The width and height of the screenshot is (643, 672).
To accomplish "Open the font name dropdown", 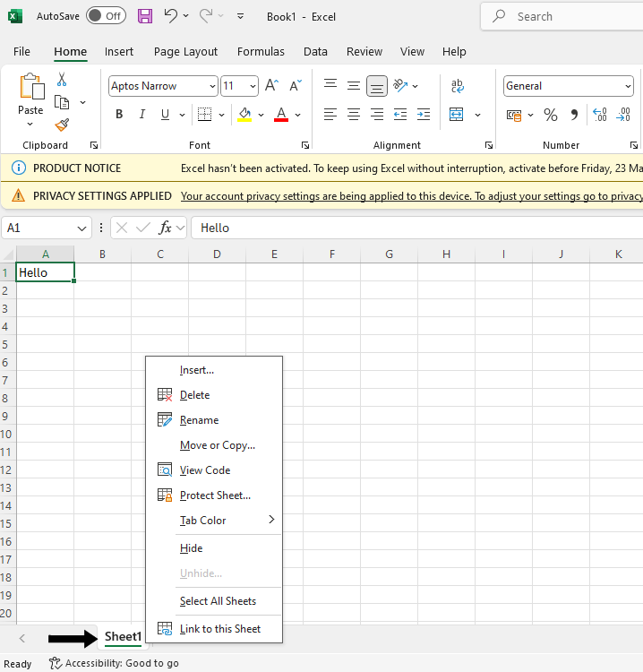I will pyautogui.click(x=212, y=86).
